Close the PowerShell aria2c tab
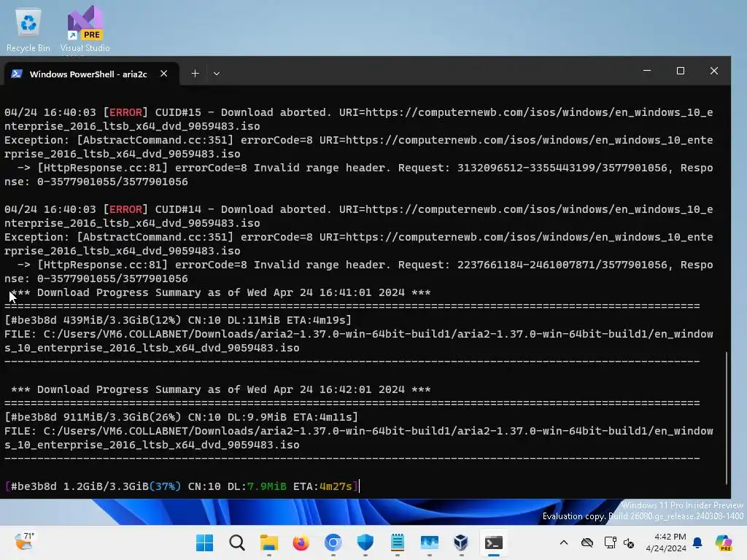747x560 pixels. (x=164, y=74)
